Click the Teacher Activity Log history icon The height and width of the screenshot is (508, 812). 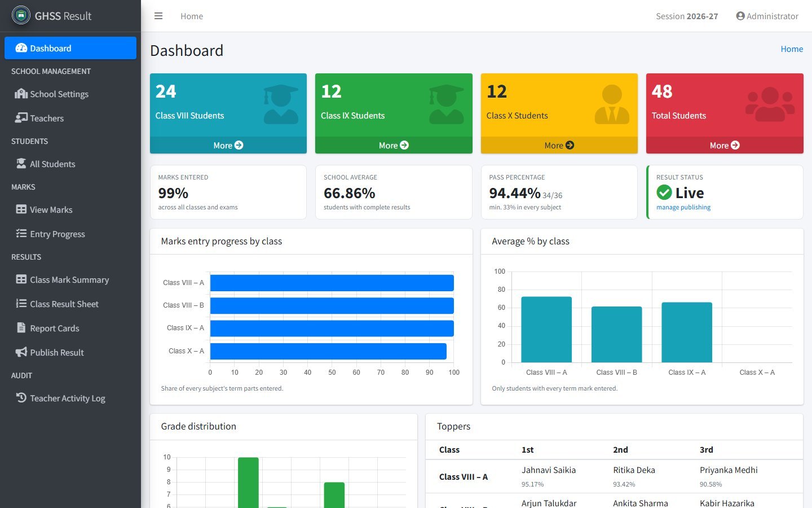click(x=21, y=398)
